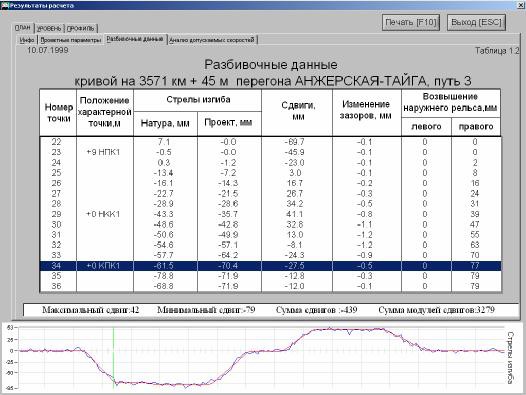This screenshot has width=526, height=395.
Task: Click the Печать [F10] button
Action: 411,22
